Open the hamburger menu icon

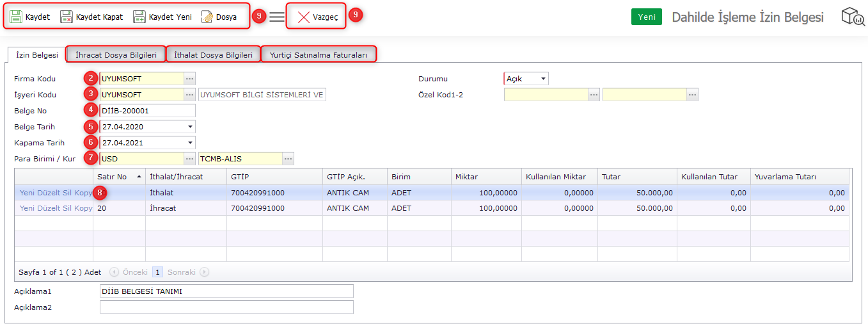pyautogui.click(x=276, y=17)
